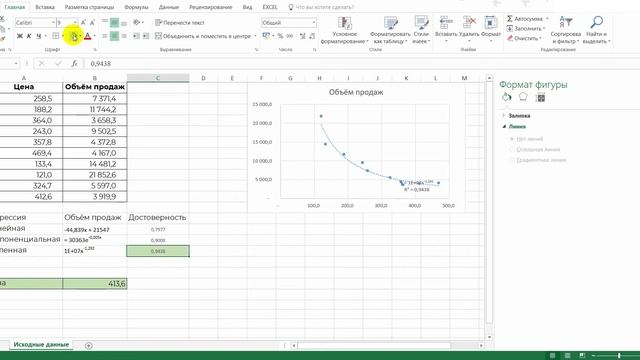
Task: Decrease decimal places
Action: (312, 36)
